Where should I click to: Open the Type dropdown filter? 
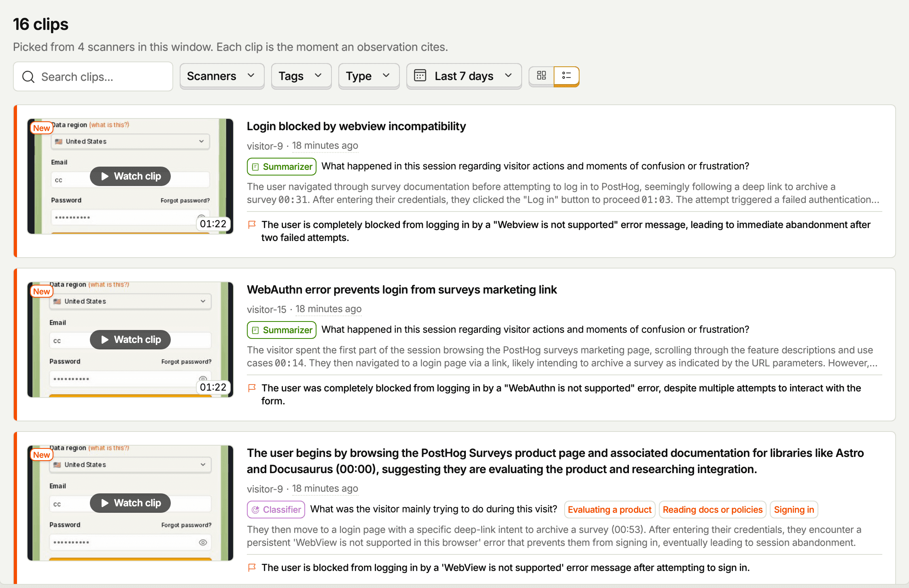pyautogui.click(x=369, y=76)
